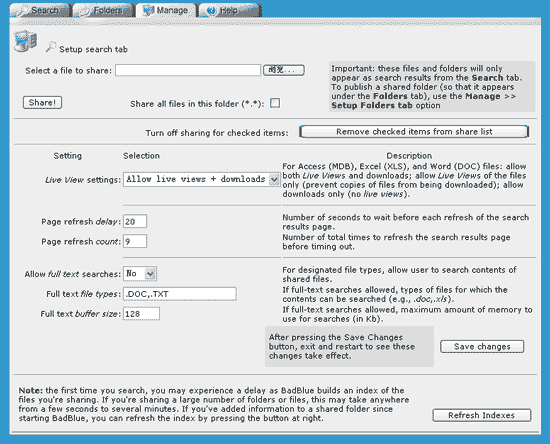Click the 'Page refresh count:' label
Viewport: 550px width, 444px height.
pos(81,242)
